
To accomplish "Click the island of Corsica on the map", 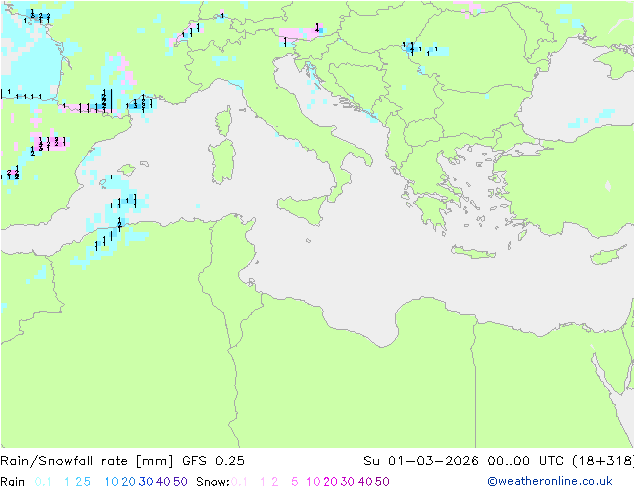I will pos(224,121).
